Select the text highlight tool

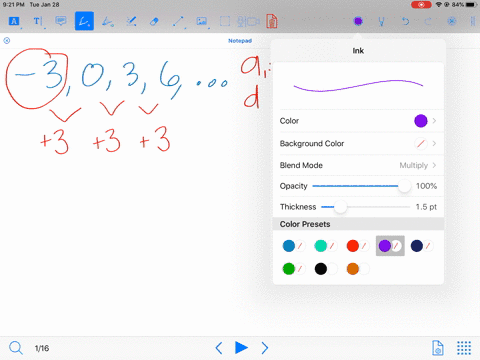pyautogui.click(x=14, y=21)
